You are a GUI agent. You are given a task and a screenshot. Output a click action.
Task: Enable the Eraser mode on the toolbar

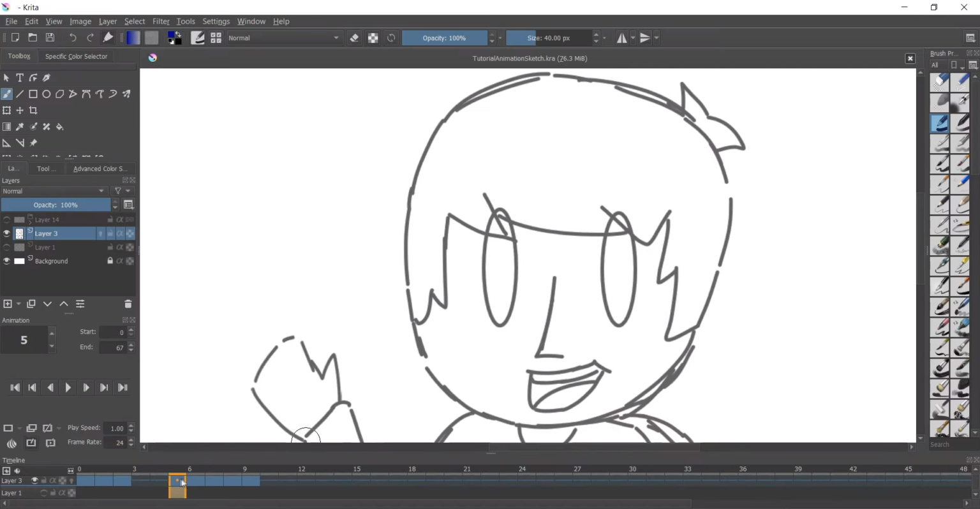[x=355, y=38]
